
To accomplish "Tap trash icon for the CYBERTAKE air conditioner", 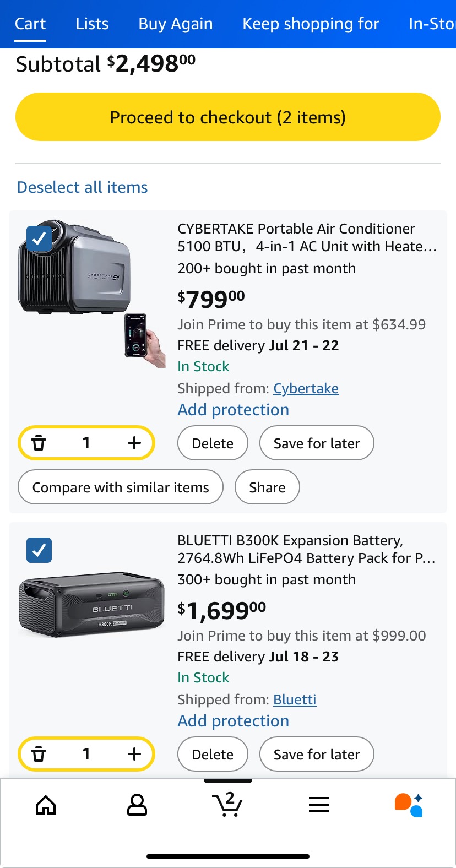I will pos(39,443).
